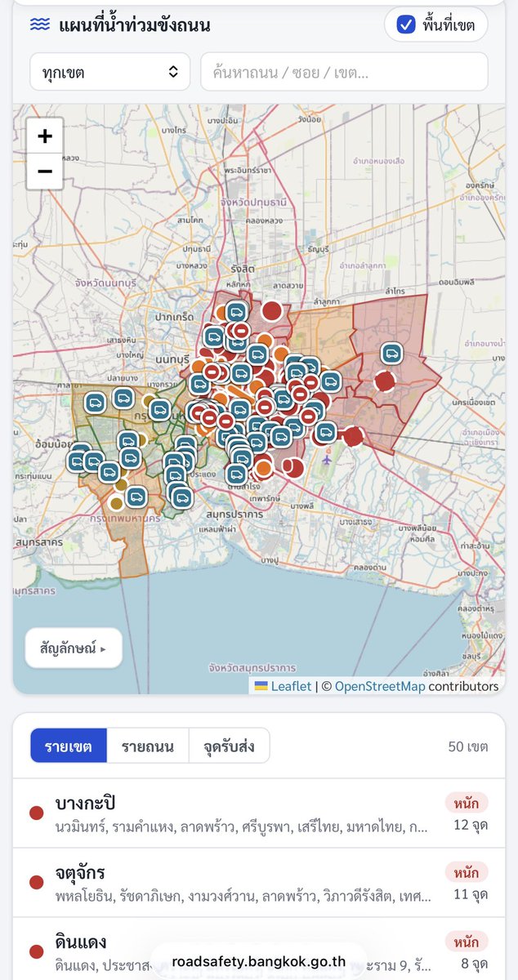Viewport: 518px width, 980px height.
Task: Open the ดินแดง district row
Action: (x=259, y=949)
